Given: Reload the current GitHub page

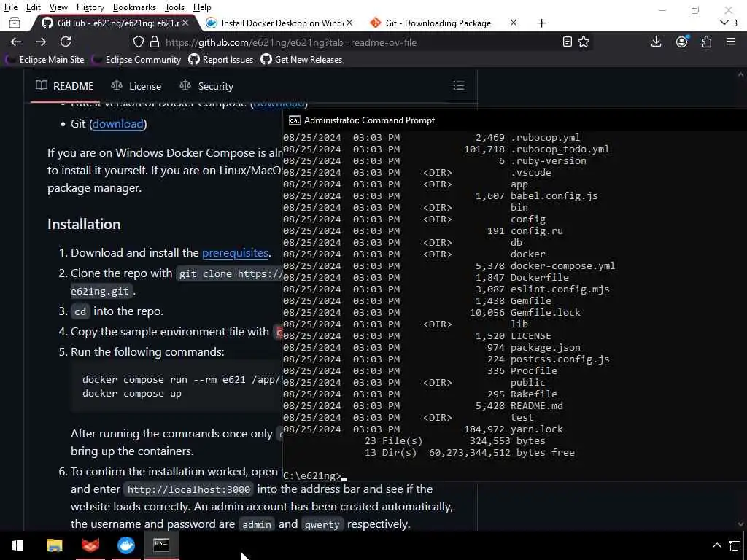Looking at the screenshot, I should (x=66, y=42).
